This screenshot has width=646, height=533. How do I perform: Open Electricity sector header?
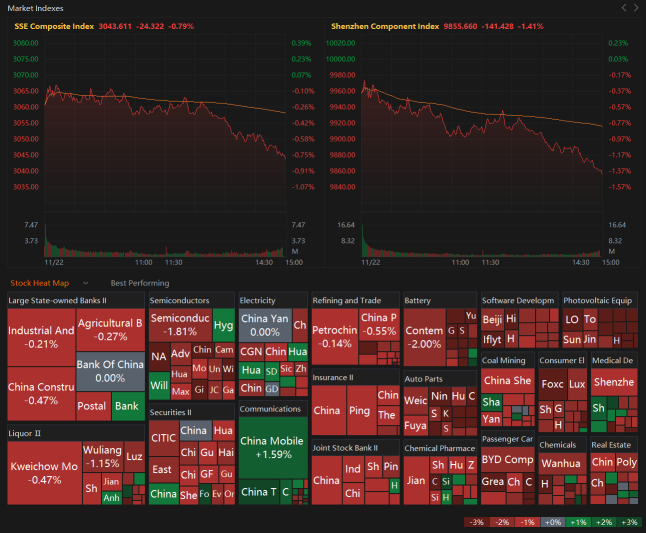(x=273, y=300)
